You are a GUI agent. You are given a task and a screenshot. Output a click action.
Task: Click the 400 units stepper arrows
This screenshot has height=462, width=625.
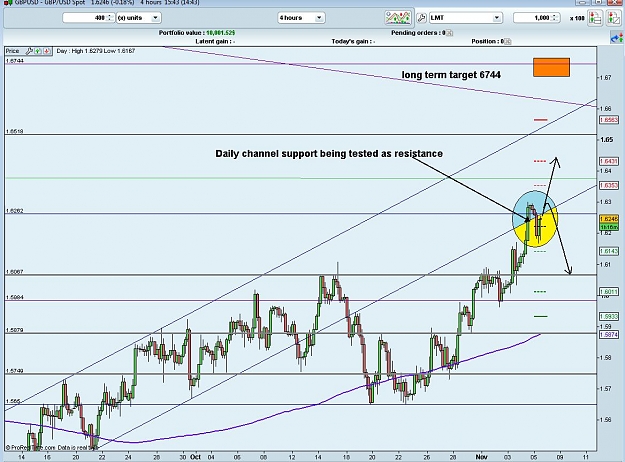[110, 18]
